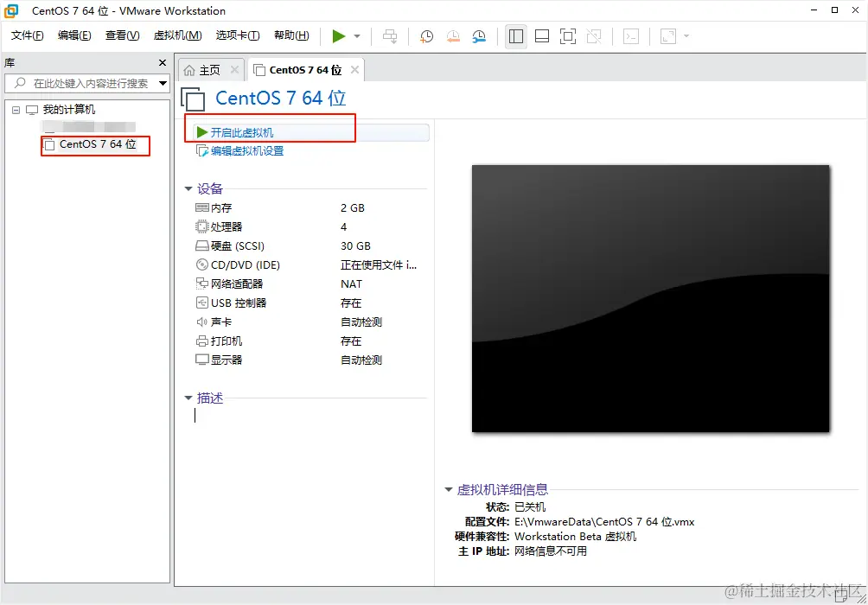Open the 选项卡(T) menu
The width and height of the screenshot is (868, 605).
pos(238,35)
